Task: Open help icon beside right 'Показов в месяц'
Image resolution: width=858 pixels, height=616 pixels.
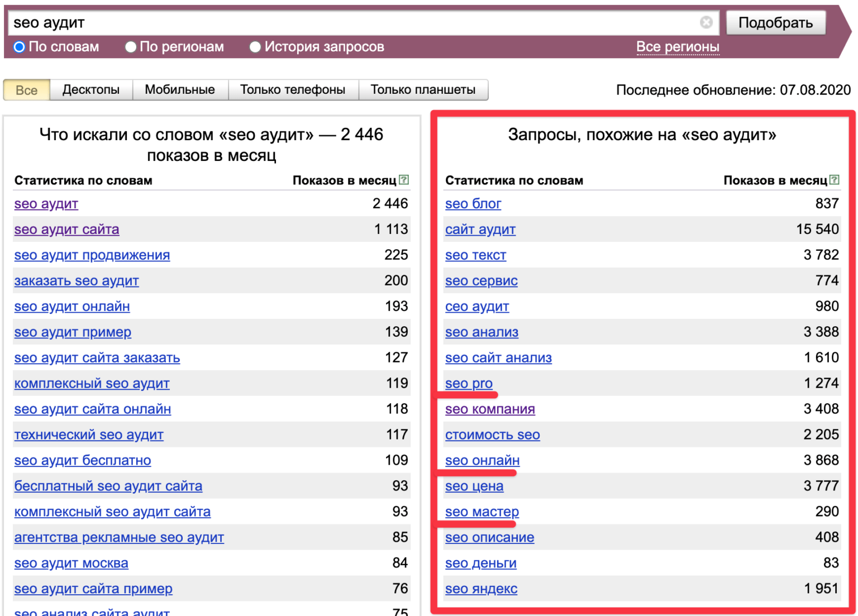Action: tap(835, 180)
